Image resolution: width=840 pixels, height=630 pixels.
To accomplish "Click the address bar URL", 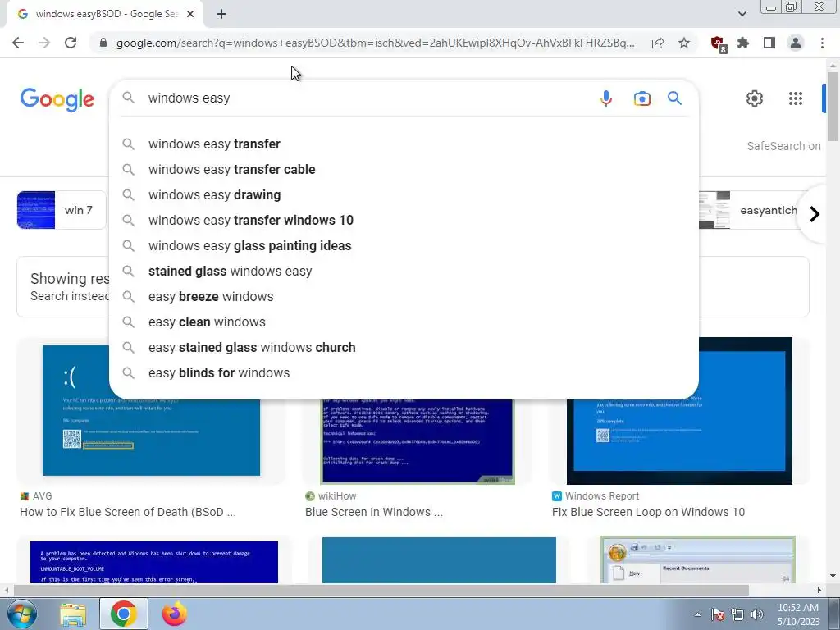I will tap(375, 43).
